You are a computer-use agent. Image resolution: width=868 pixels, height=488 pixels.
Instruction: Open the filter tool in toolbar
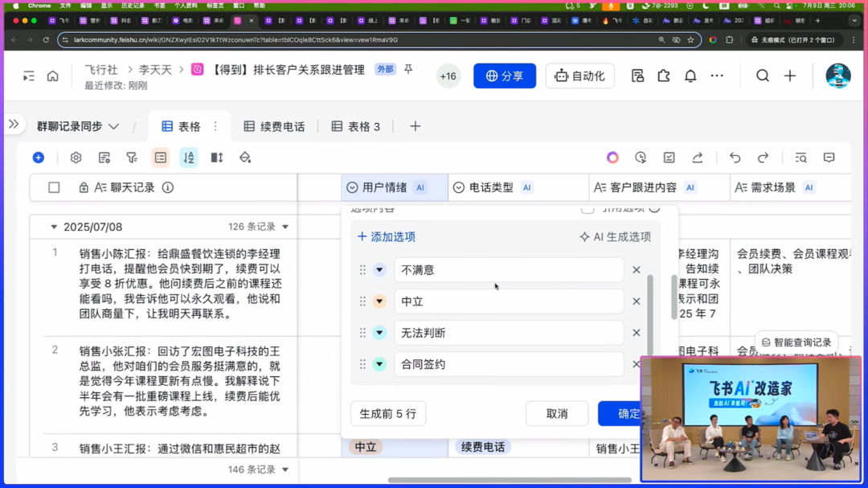pos(132,158)
